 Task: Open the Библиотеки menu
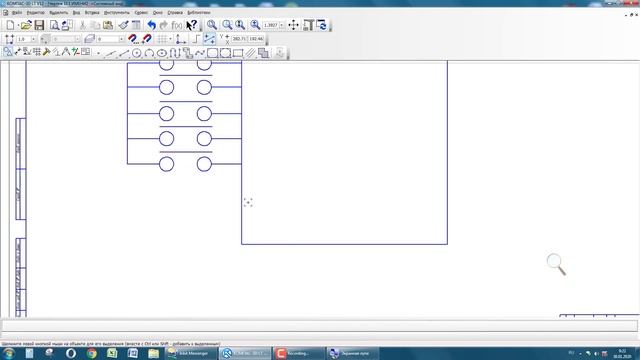pos(199,13)
